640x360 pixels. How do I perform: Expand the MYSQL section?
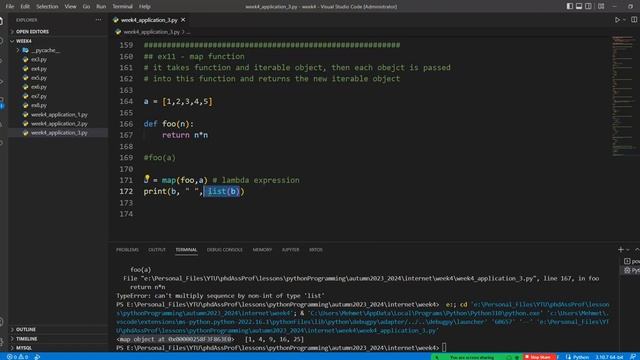(58, 348)
